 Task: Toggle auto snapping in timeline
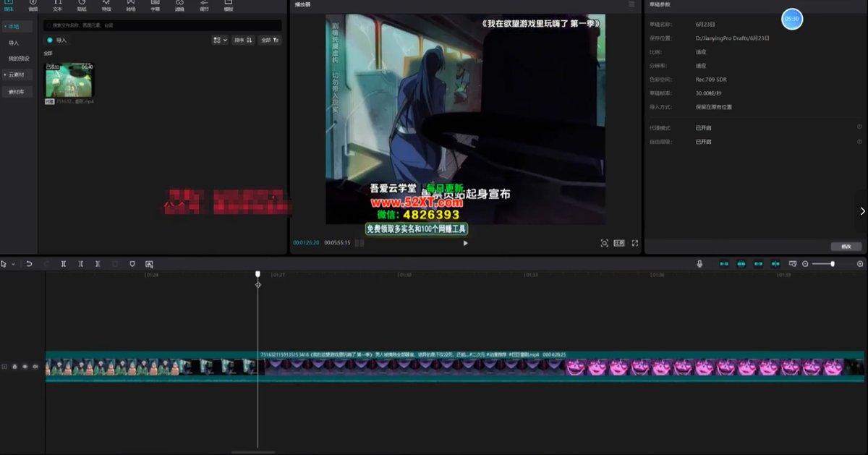[x=741, y=264]
